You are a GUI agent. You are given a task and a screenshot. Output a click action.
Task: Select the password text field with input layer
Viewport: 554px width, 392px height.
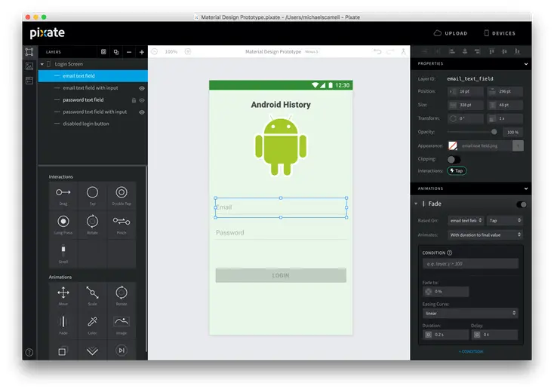tap(93, 112)
